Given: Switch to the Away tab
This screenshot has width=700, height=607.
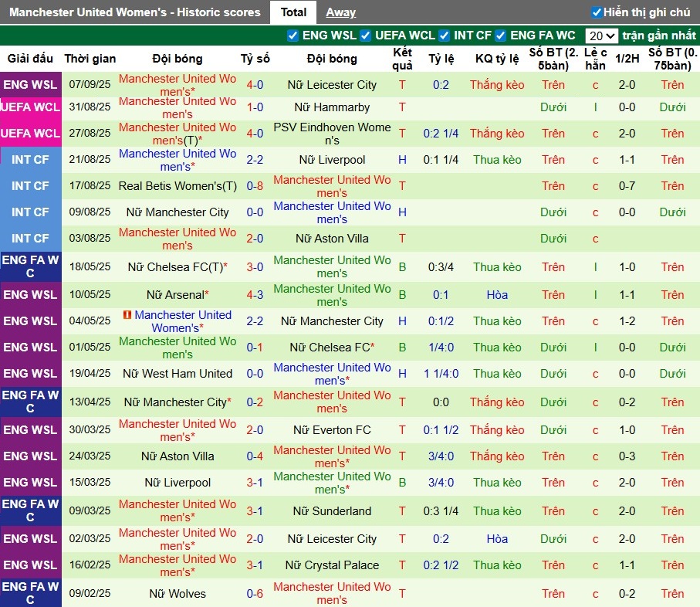Looking at the screenshot, I should [x=340, y=12].
